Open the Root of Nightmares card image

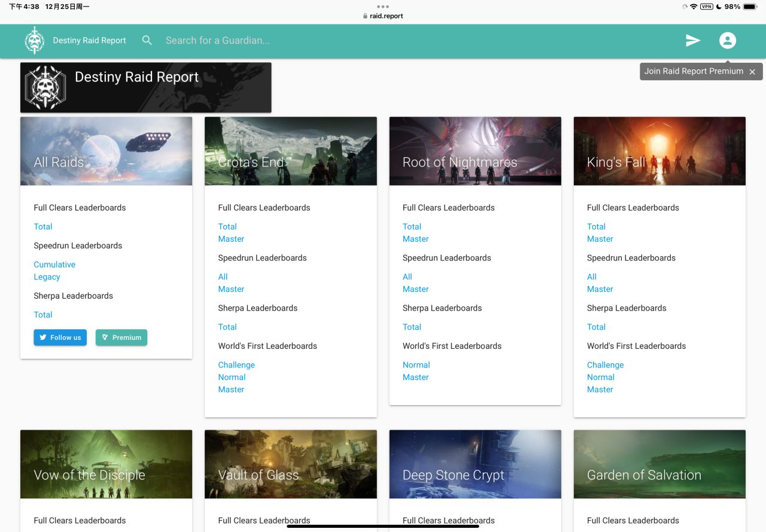pos(475,151)
